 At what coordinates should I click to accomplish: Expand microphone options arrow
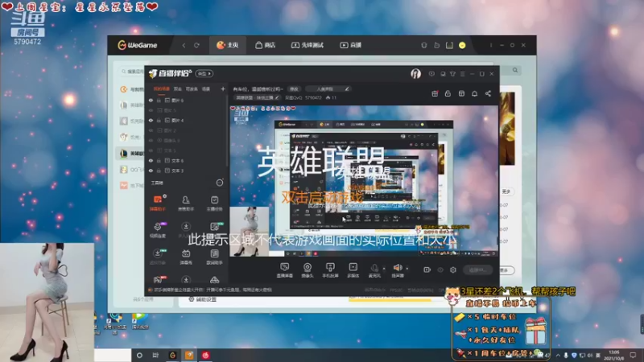click(x=384, y=269)
